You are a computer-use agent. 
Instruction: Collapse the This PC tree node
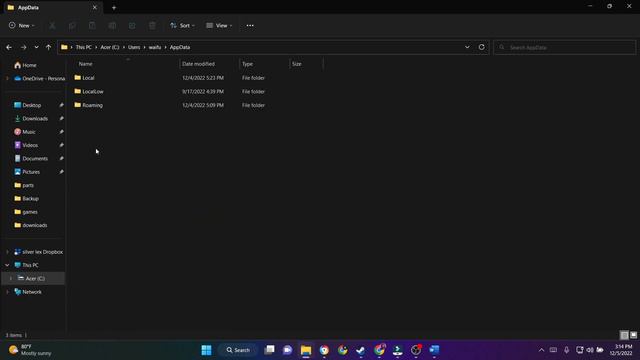(x=7, y=265)
